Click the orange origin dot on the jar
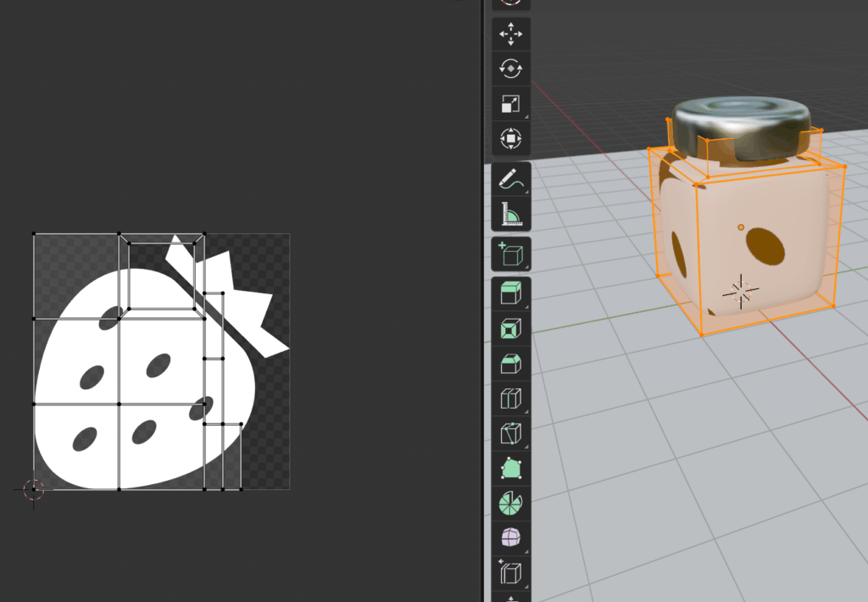The height and width of the screenshot is (602, 868). click(741, 227)
